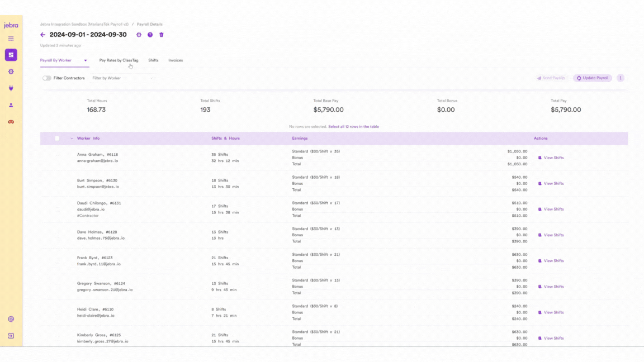The width and height of the screenshot is (644, 362).
Task: Switch to the Invoices tab
Action: click(x=176, y=60)
